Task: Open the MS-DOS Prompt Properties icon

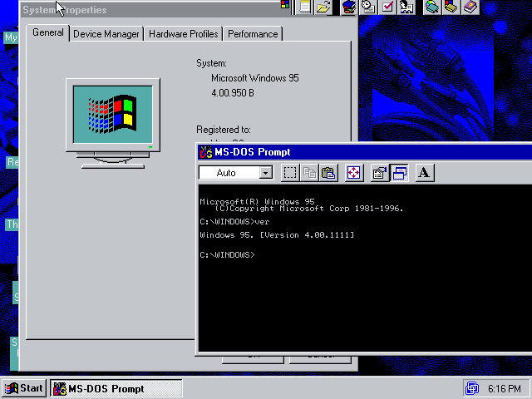Action: 380,173
